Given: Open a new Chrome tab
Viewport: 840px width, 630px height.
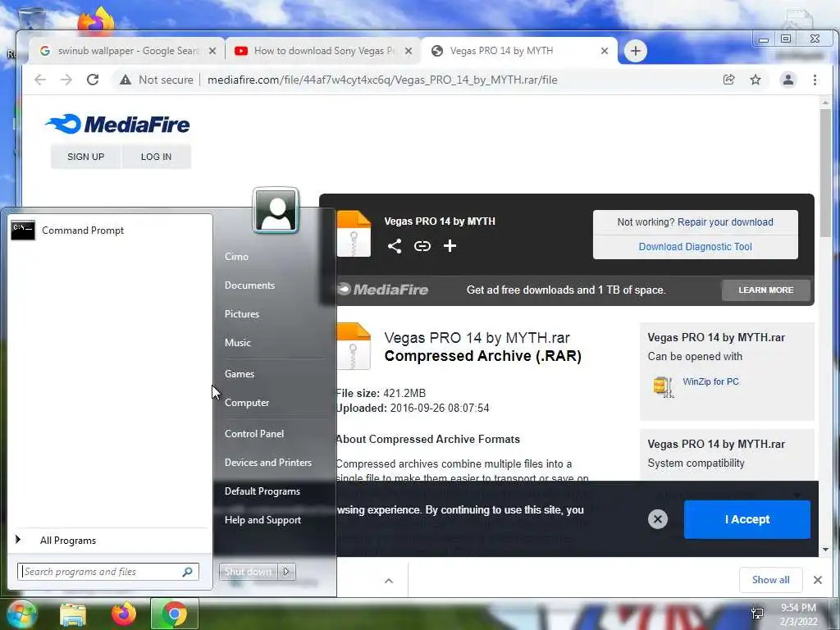Looking at the screenshot, I should pos(636,51).
